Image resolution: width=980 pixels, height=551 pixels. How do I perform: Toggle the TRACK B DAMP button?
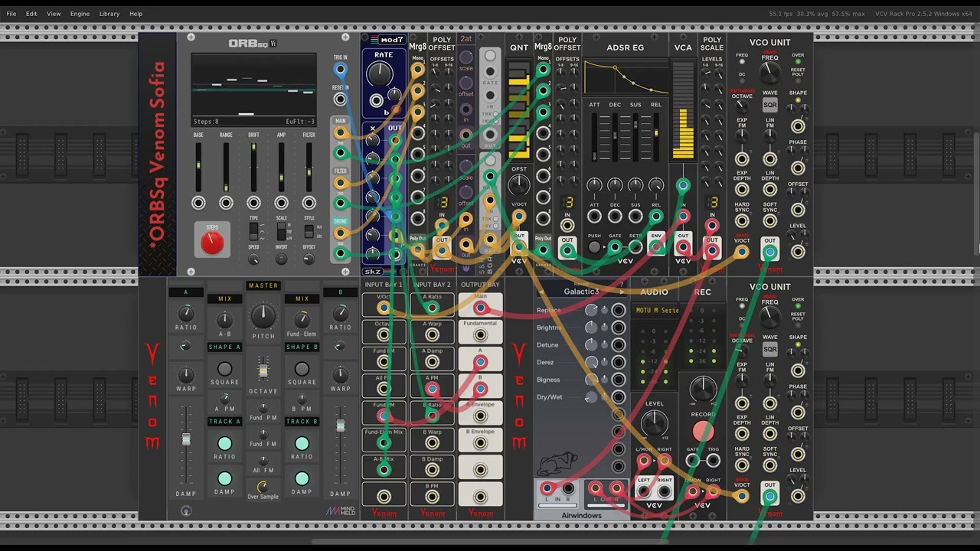tap(302, 479)
